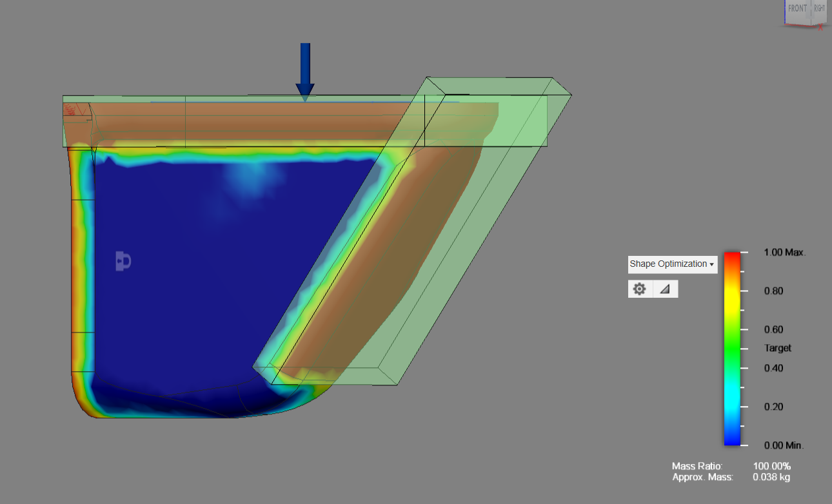
Task: Open the Shape Optimization results dropdown
Action: 672,264
